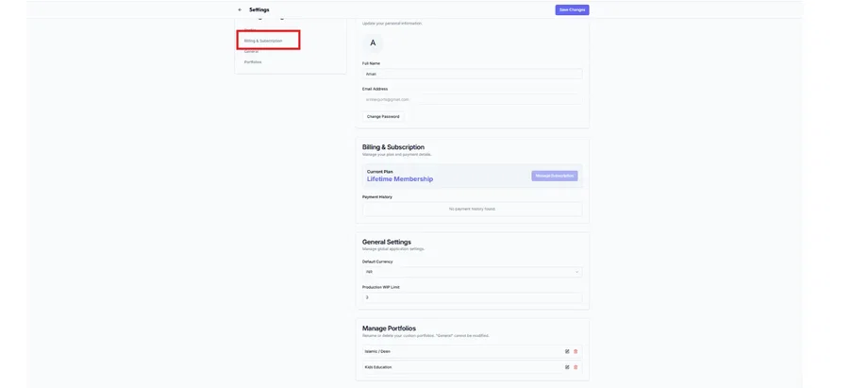Edit the Kids Education portfolio name

pyautogui.click(x=567, y=367)
